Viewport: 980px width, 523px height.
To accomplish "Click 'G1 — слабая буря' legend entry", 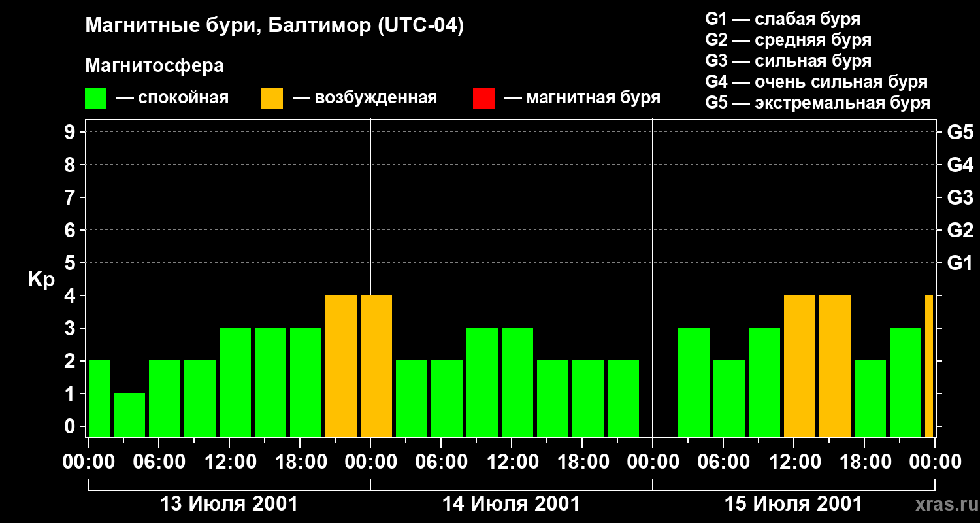I will tap(783, 19).
